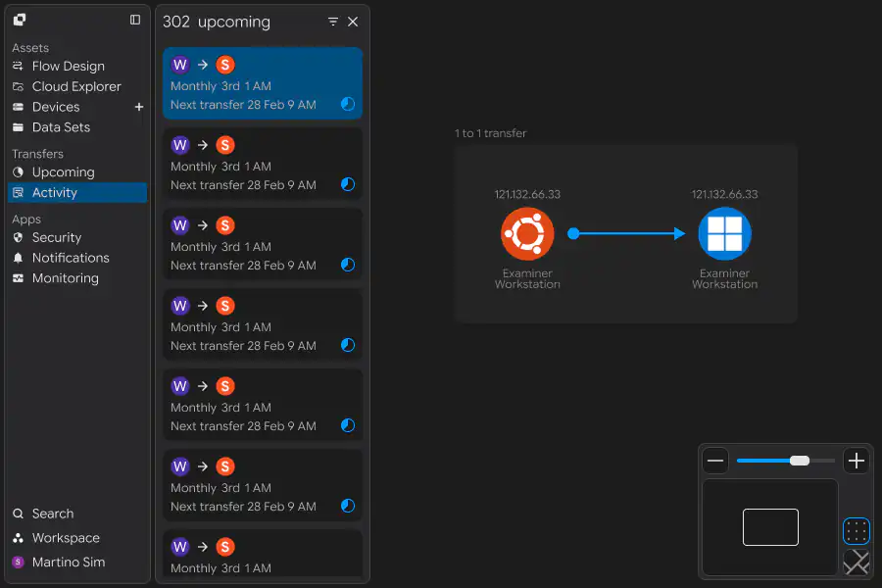Viewport: 882px width, 588px height.
Task: Click the minimap viewport rectangle
Action: pyautogui.click(x=770, y=527)
